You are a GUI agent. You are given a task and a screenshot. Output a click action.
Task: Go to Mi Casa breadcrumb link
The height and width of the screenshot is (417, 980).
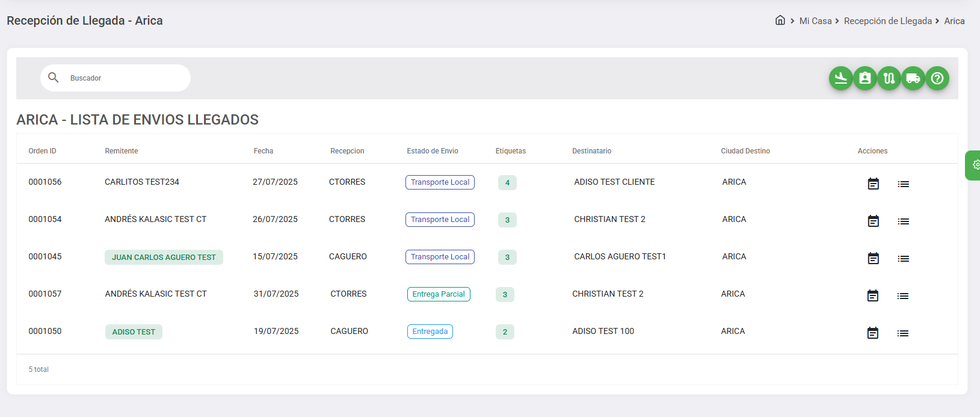[x=815, y=21]
